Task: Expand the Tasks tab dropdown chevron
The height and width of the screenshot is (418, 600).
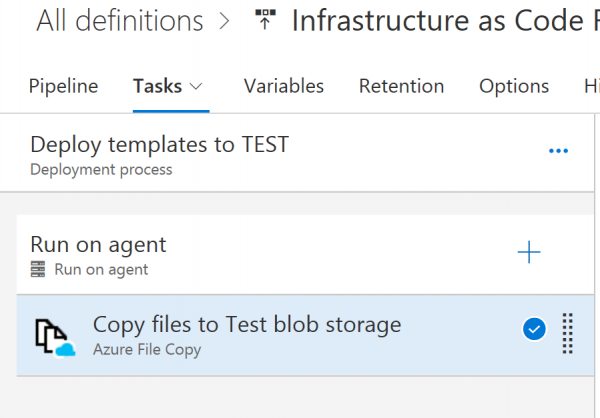Action: pyautogui.click(x=196, y=87)
